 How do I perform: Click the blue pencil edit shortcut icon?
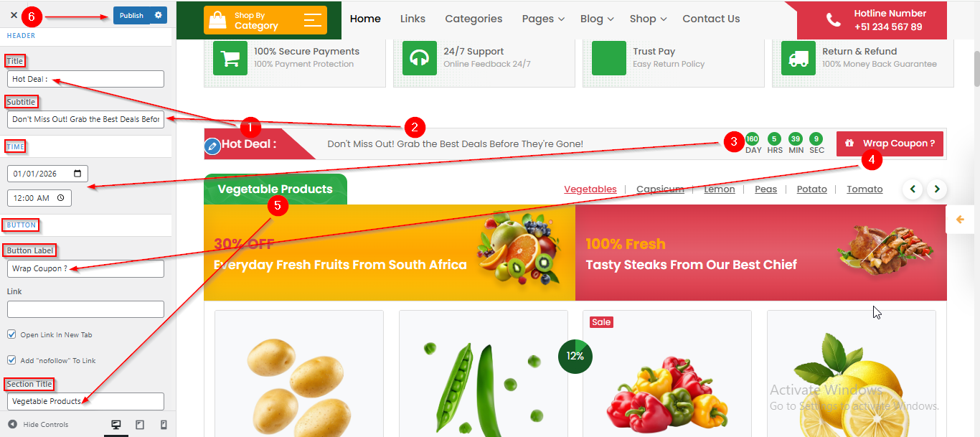click(x=212, y=146)
